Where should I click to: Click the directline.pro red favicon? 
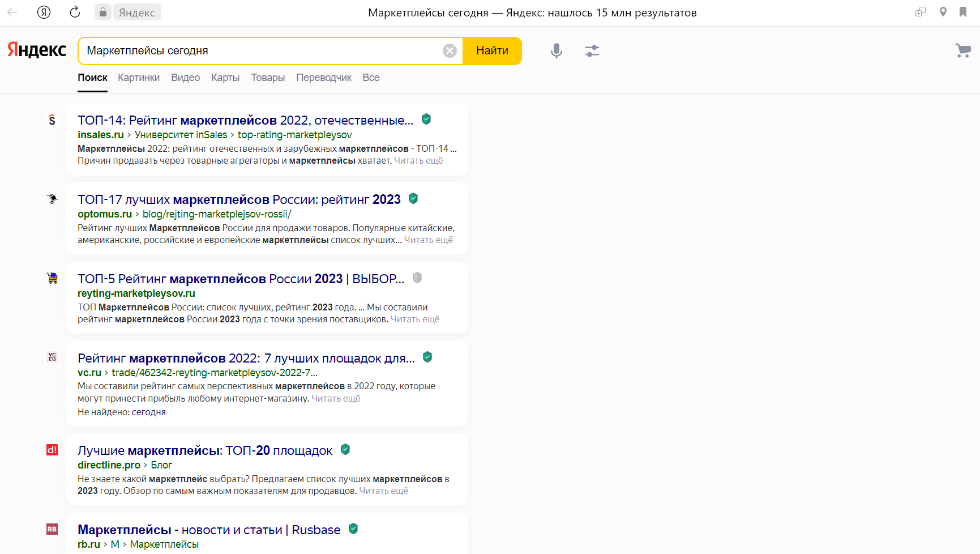click(x=52, y=450)
